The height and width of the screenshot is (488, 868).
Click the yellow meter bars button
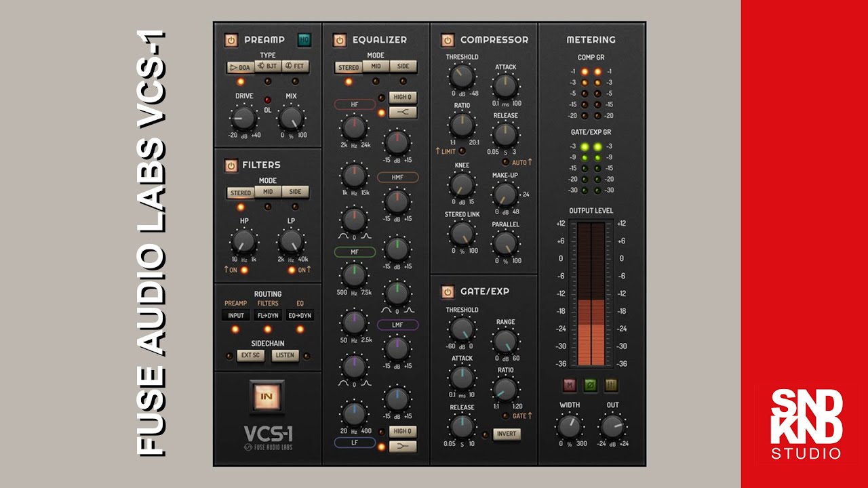coord(611,385)
